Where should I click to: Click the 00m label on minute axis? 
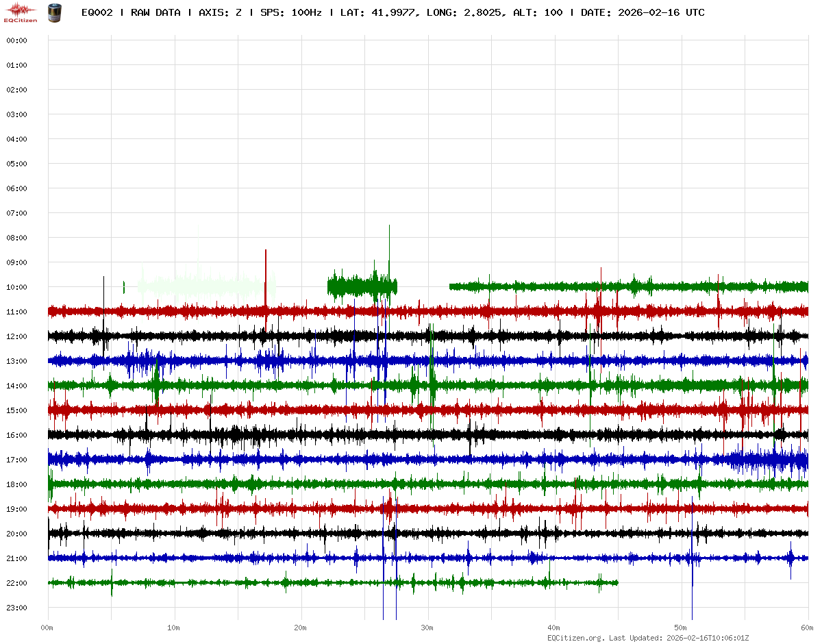[47, 628]
